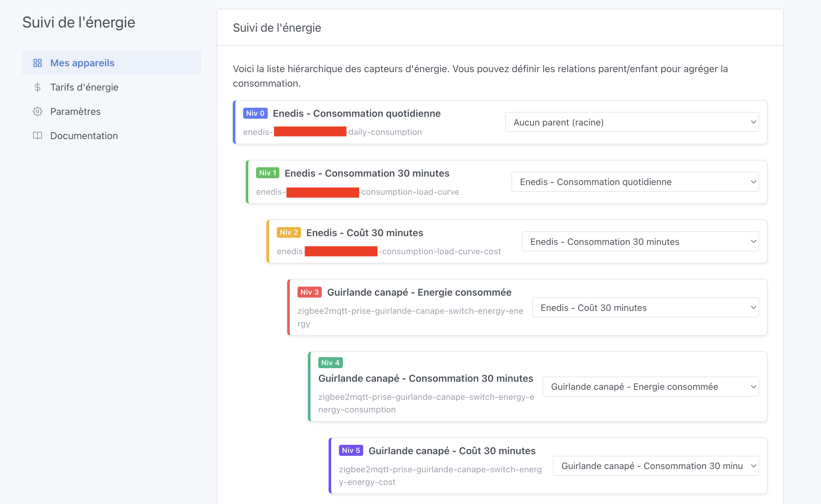Open the Aucun parent (racine) dropdown

[x=632, y=122]
